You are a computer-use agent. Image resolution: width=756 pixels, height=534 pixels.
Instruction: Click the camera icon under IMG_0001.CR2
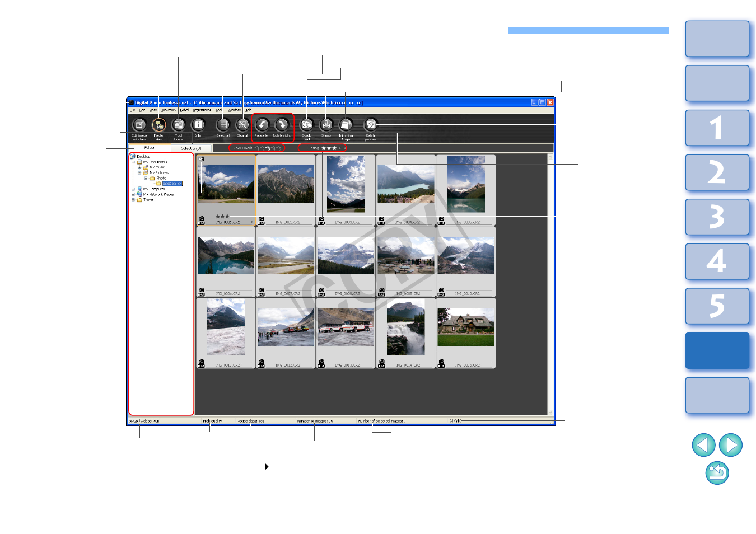coord(201,218)
